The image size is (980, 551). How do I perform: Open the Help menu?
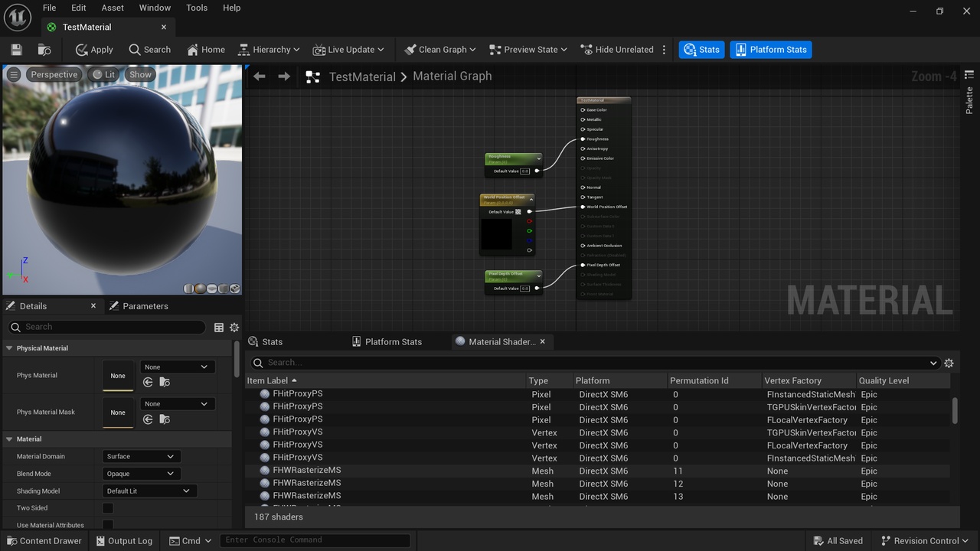click(231, 8)
